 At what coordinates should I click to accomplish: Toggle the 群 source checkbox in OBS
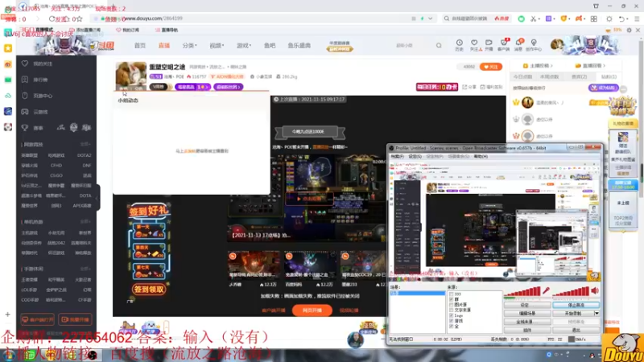(x=451, y=299)
